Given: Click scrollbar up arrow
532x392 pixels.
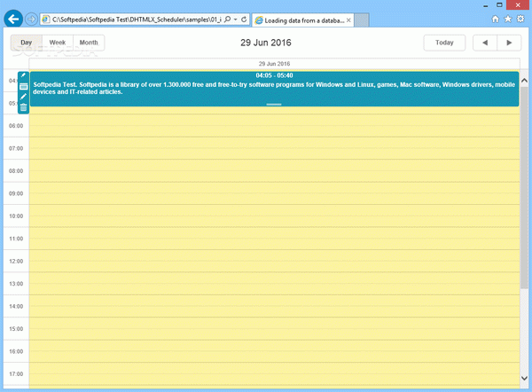Looking at the screenshot, I should click(524, 81).
